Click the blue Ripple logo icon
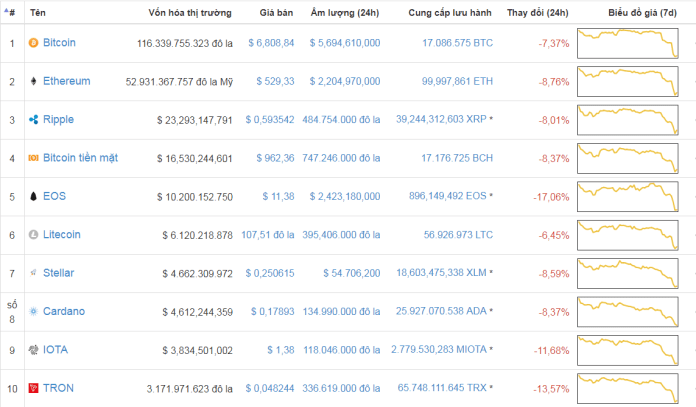 click(x=33, y=119)
